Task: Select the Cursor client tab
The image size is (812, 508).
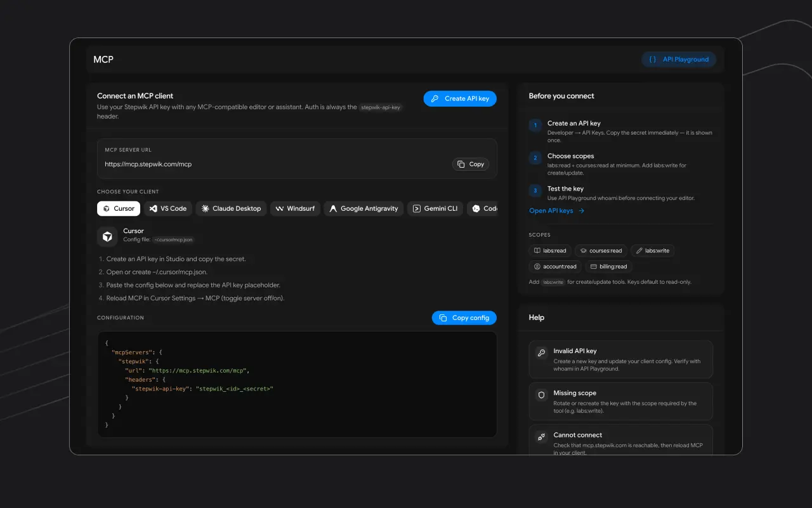Action: click(x=119, y=208)
